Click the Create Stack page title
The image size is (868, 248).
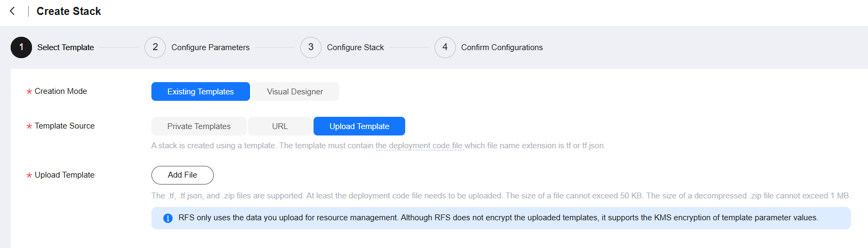click(x=69, y=11)
